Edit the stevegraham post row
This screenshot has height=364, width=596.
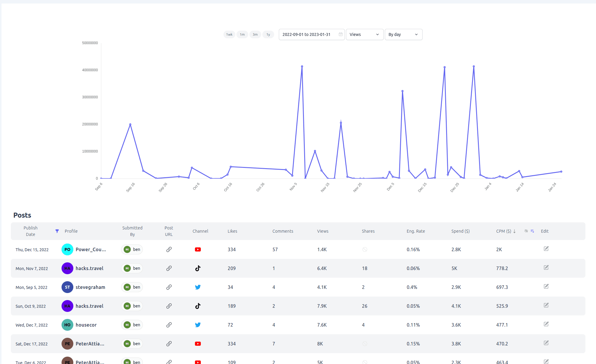point(546,287)
